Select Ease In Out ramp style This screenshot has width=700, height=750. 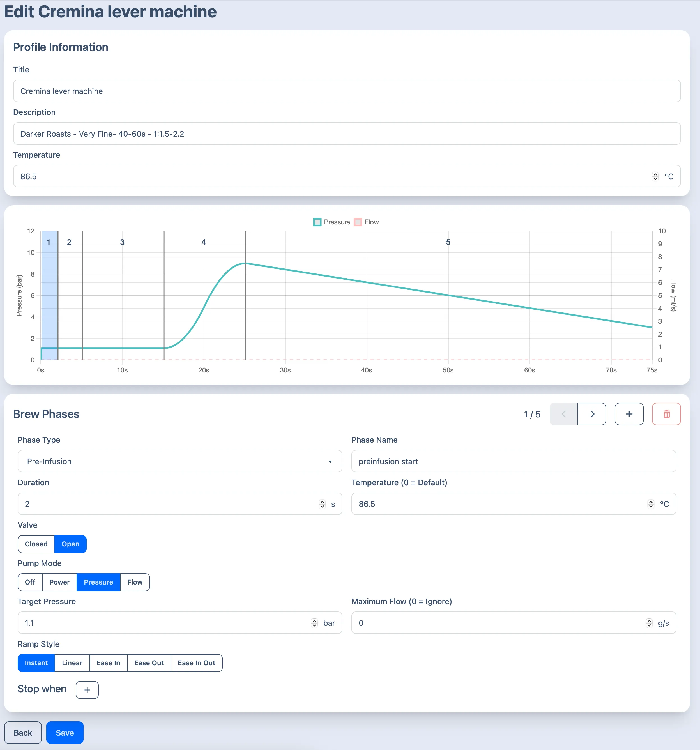(196, 663)
